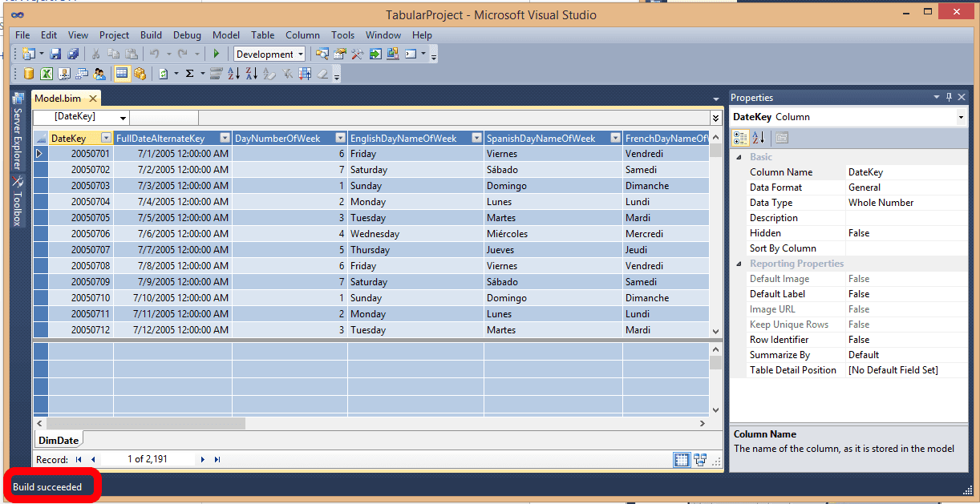Open the [DateKey] name box dropdown

click(x=122, y=117)
